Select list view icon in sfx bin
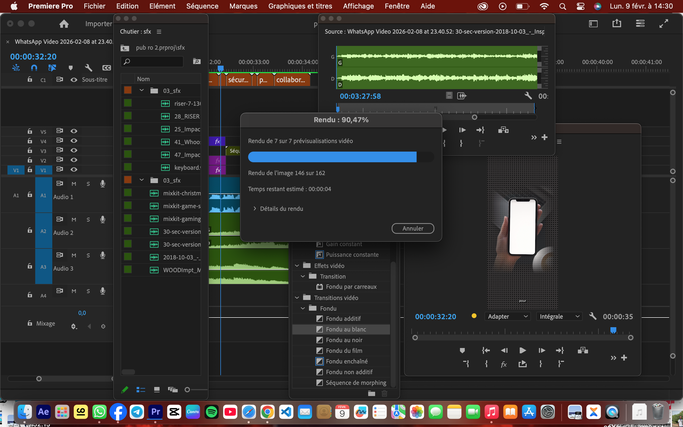Screen dimensions: 683x427 (x=140, y=389)
